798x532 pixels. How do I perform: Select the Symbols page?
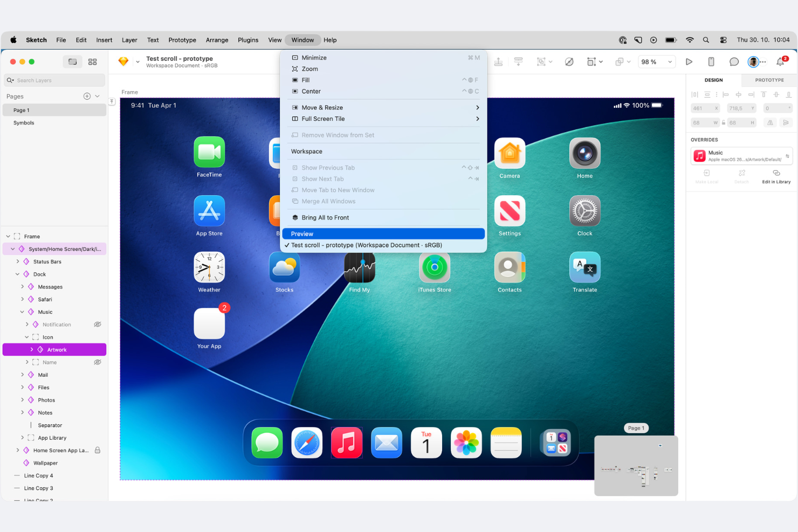[x=54, y=123]
